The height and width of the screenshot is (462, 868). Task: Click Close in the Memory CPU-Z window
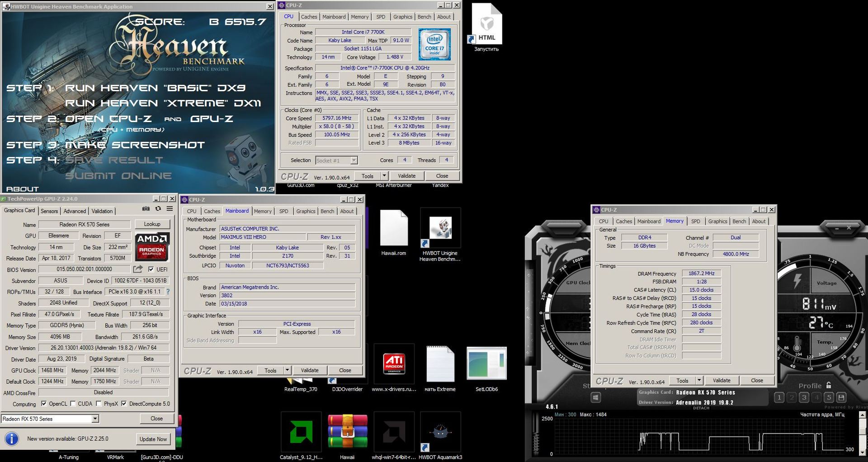tap(757, 381)
